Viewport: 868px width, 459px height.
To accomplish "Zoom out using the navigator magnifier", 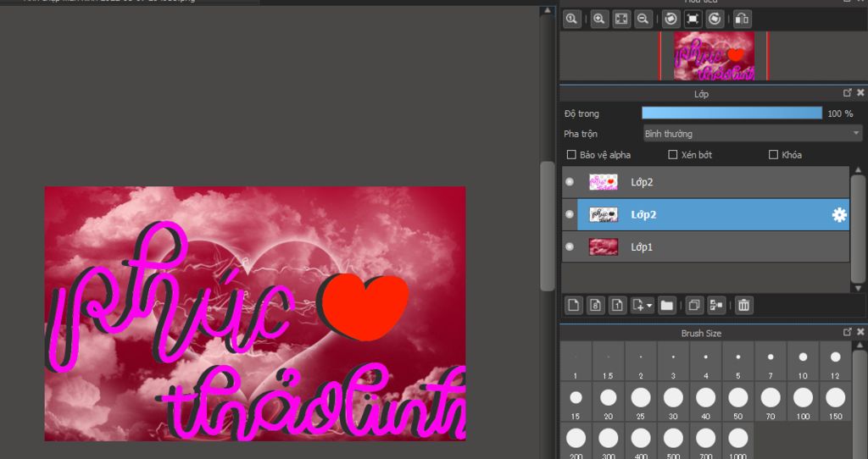I will pos(643,19).
